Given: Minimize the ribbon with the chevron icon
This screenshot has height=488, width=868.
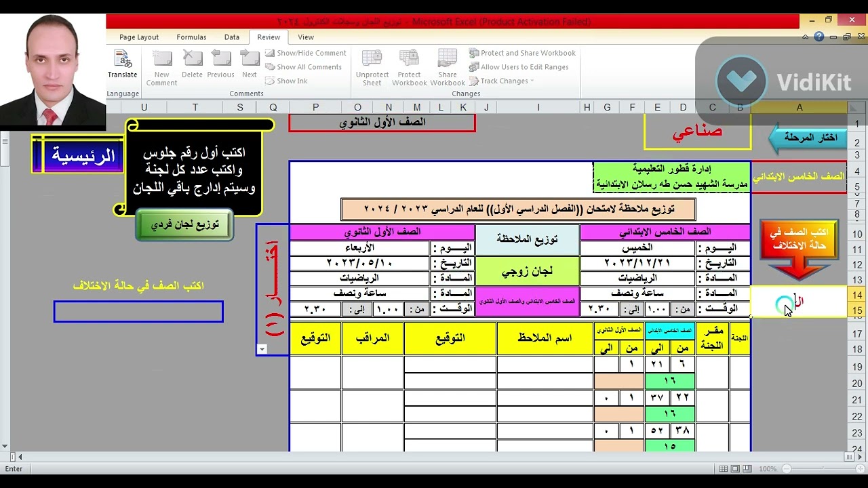Looking at the screenshot, I should 805,37.
